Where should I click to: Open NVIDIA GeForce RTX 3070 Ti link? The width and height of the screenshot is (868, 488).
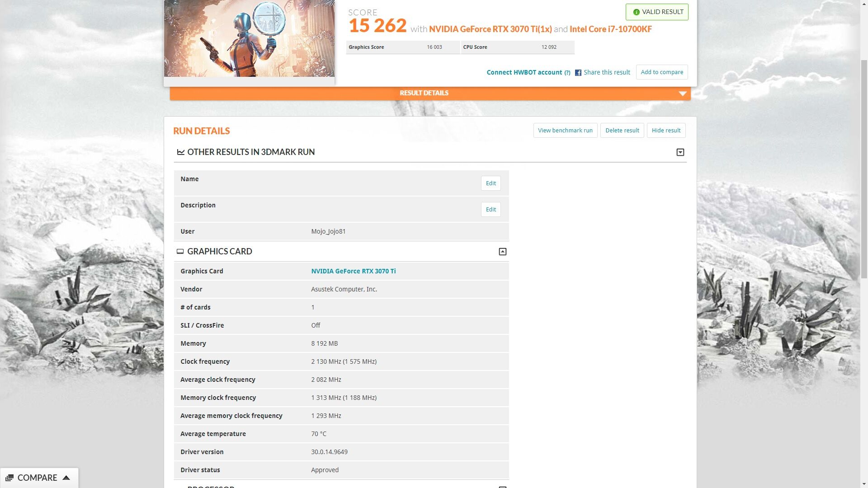click(353, 271)
